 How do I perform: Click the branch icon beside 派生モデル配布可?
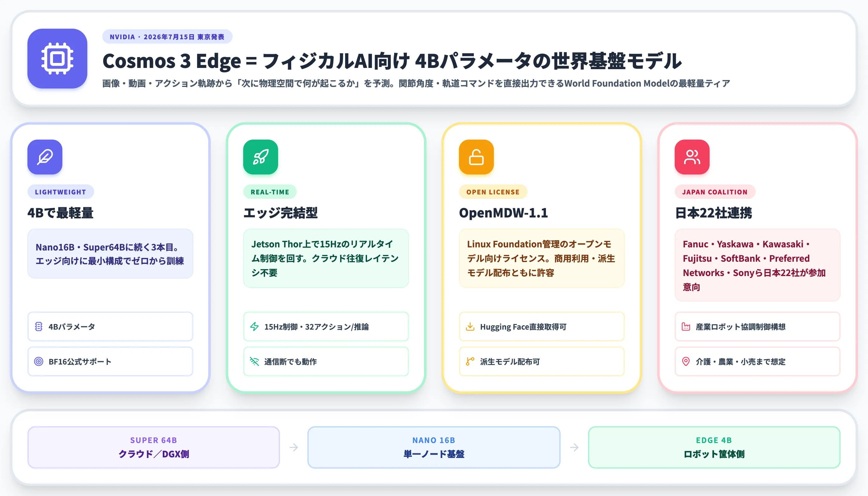click(x=470, y=361)
